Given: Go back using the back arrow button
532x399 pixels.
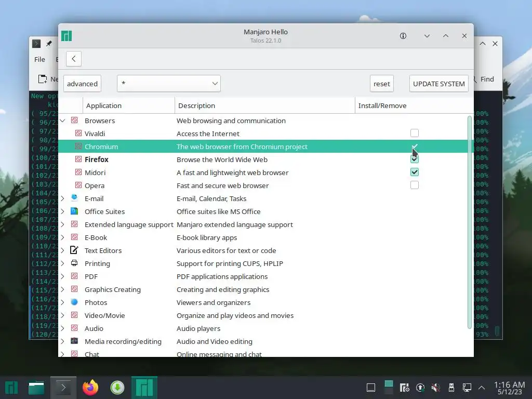Looking at the screenshot, I should click(x=74, y=59).
